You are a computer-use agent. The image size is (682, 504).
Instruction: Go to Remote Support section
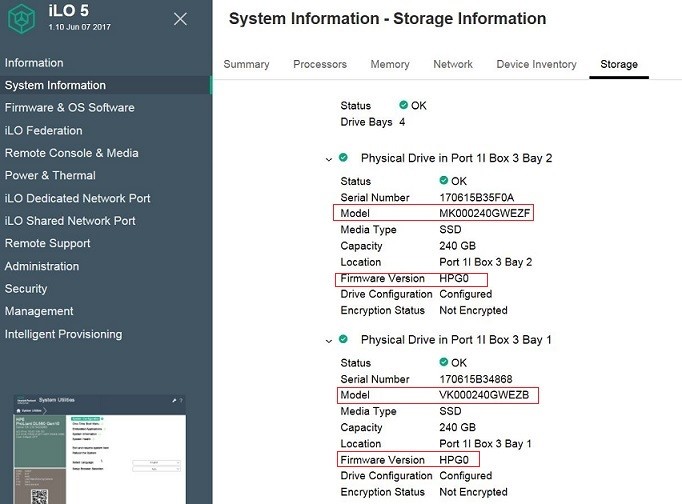47,244
